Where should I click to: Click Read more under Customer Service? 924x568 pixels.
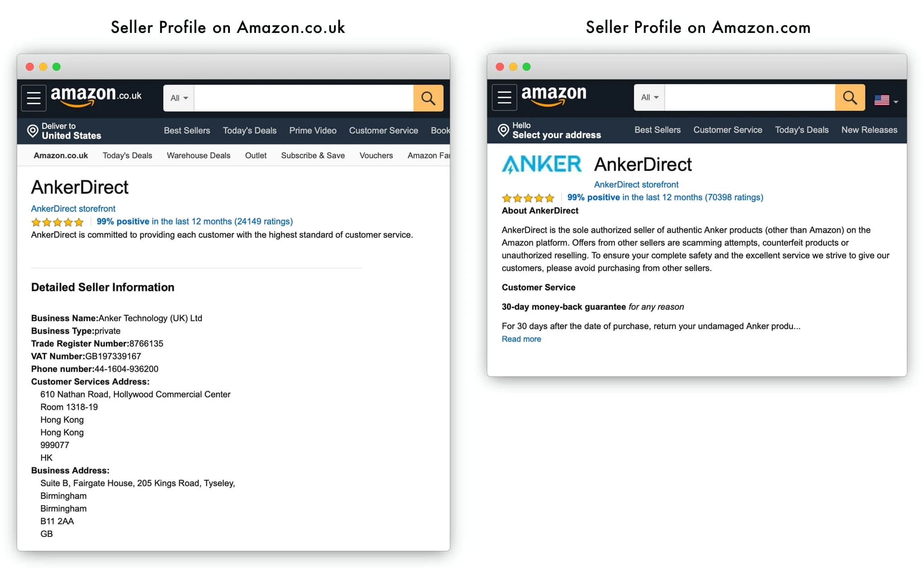[x=521, y=339]
